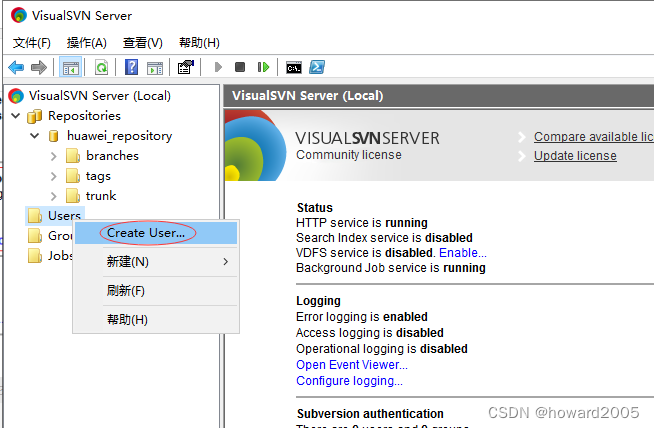Go back with the blue left arrow
654x428 pixels.
pos(16,67)
